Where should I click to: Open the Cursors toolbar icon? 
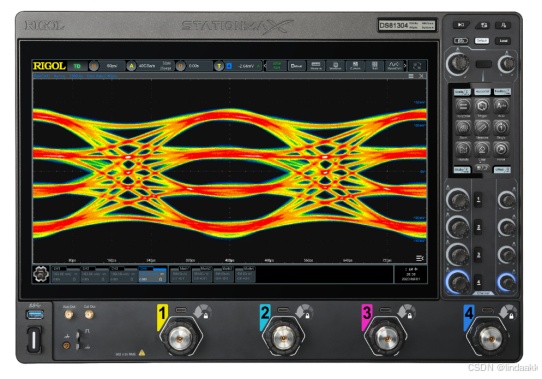click(355, 66)
